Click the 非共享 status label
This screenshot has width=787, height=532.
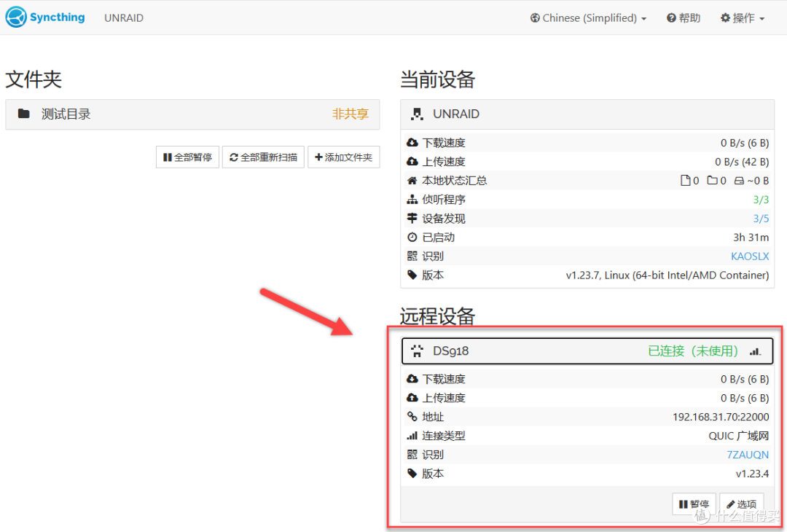tap(350, 114)
